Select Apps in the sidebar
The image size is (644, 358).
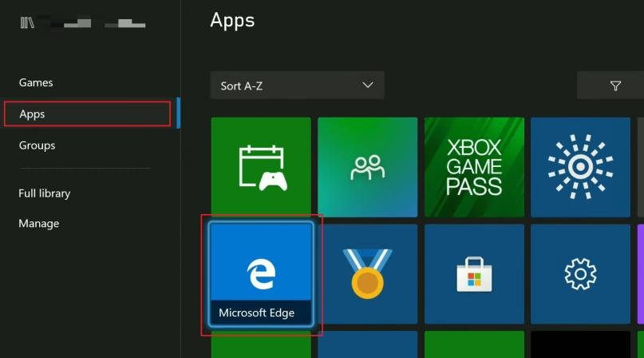(x=32, y=114)
